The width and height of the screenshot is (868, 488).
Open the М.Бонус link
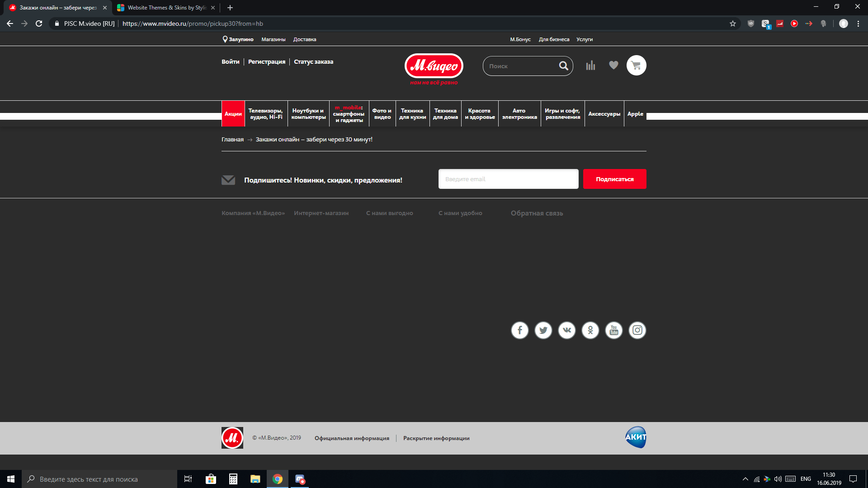pos(520,39)
